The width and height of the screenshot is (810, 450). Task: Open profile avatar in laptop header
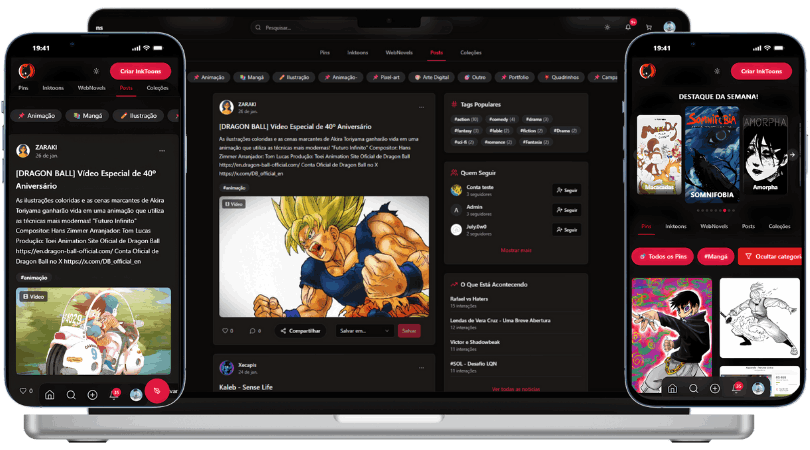[x=669, y=27]
